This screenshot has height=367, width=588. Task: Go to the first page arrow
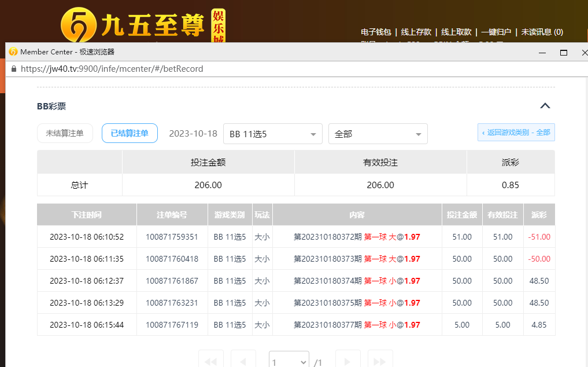tap(210, 361)
